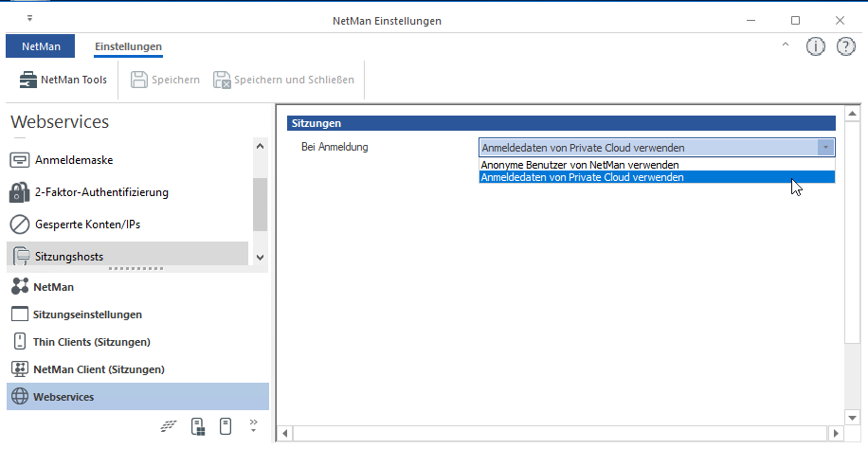The height and width of the screenshot is (449, 868).
Task: Click the Sitzungen section header
Action: coord(561,123)
